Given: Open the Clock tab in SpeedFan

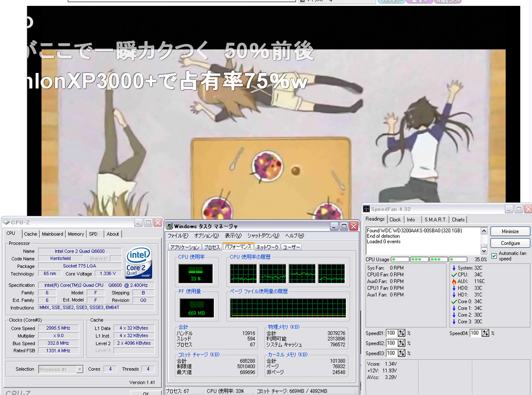Looking at the screenshot, I should pos(395,220).
